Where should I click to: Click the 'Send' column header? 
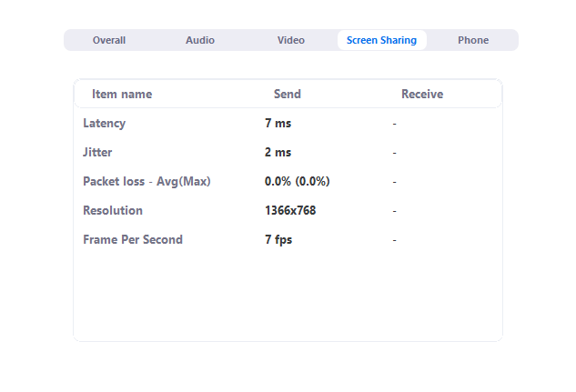288,94
